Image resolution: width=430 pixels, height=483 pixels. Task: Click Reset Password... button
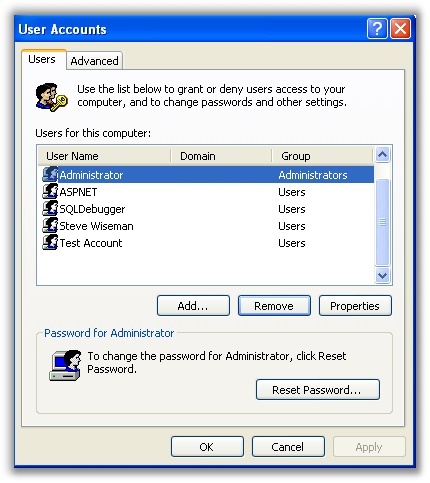(318, 389)
